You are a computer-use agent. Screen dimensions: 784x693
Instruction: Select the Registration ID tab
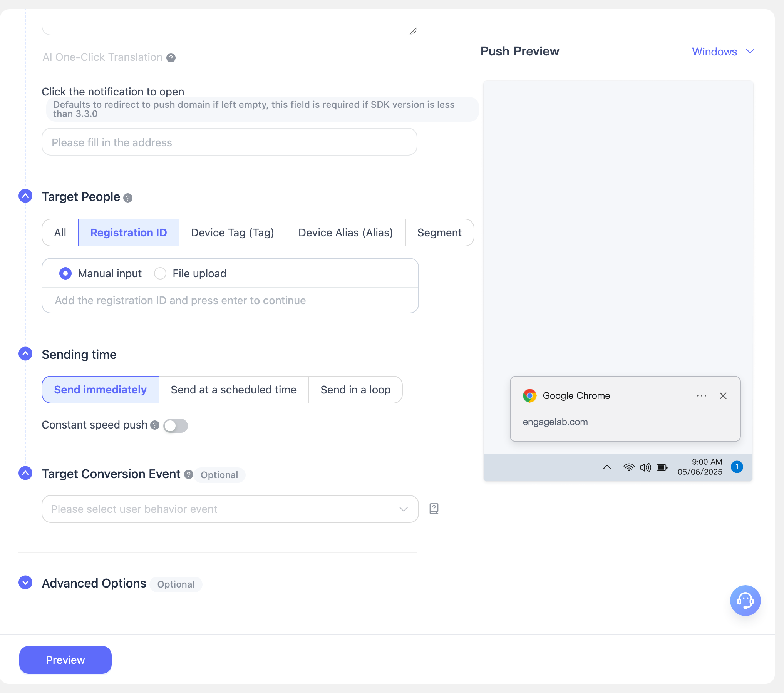click(x=129, y=233)
